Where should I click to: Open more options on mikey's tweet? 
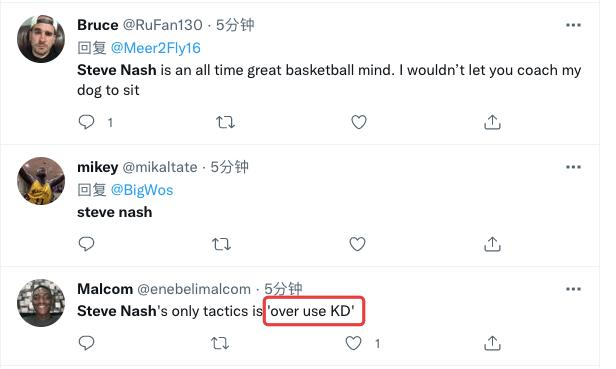(x=573, y=167)
